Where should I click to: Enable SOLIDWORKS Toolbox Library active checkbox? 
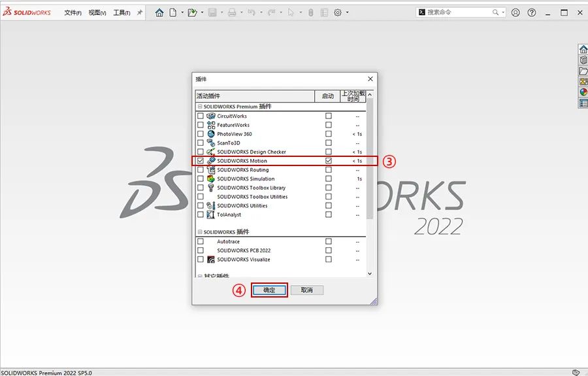coord(201,188)
